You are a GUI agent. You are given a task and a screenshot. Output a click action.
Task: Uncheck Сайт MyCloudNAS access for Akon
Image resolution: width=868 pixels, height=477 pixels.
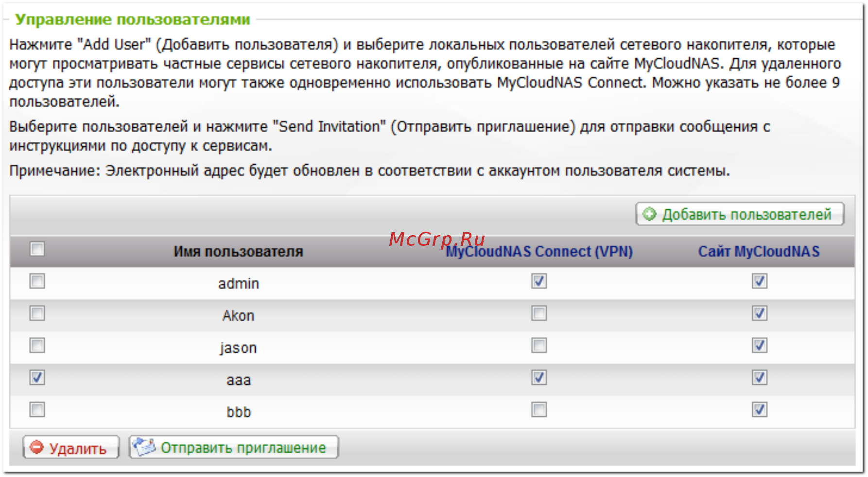[760, 313]
